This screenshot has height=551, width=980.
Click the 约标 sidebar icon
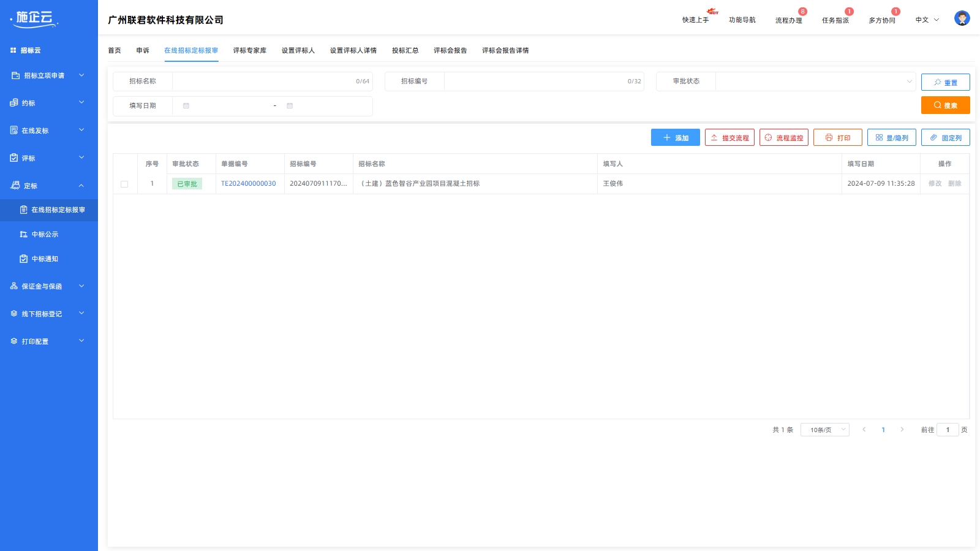(x=14, y=103)
